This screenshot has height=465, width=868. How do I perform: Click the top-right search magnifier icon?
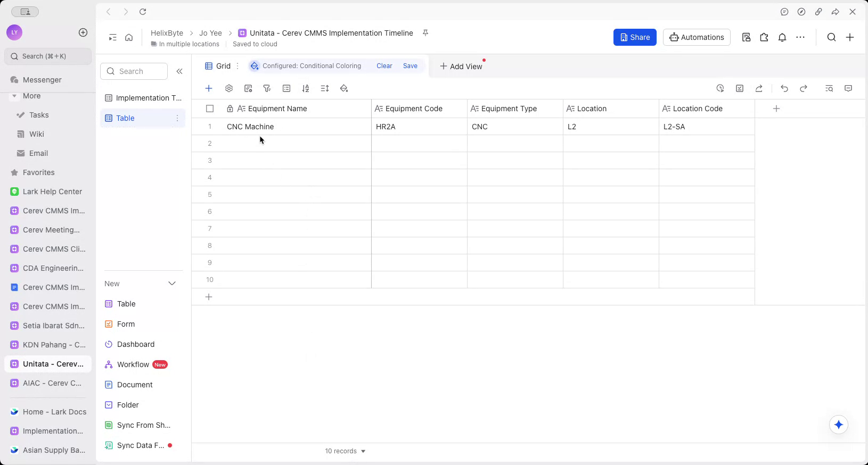click(831, 37)
